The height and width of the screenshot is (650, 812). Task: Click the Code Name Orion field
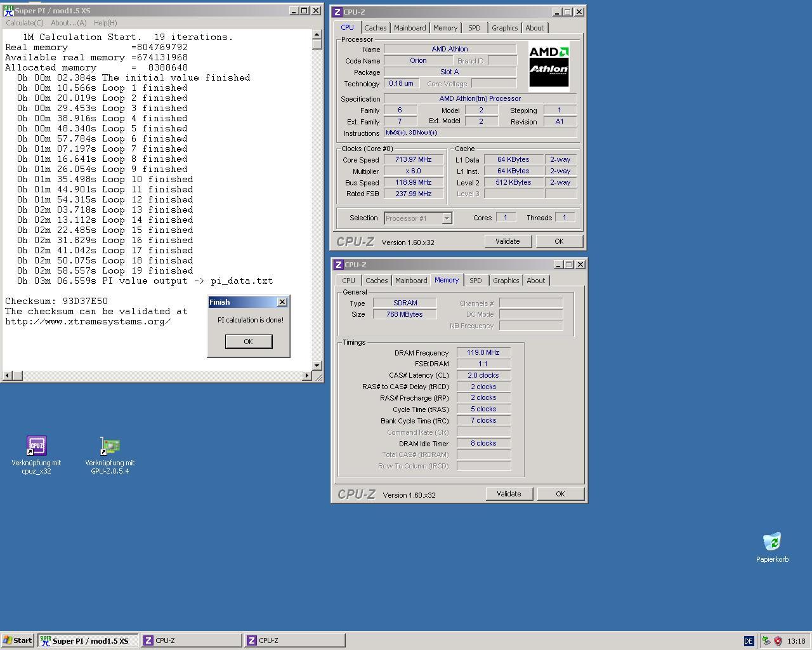point(418,60)
